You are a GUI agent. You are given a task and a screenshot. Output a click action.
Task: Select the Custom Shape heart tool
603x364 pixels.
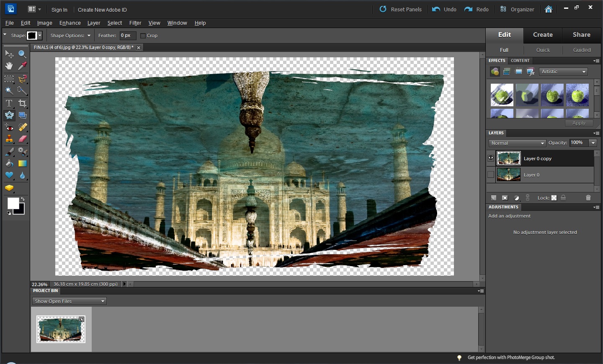pos(9,175)
